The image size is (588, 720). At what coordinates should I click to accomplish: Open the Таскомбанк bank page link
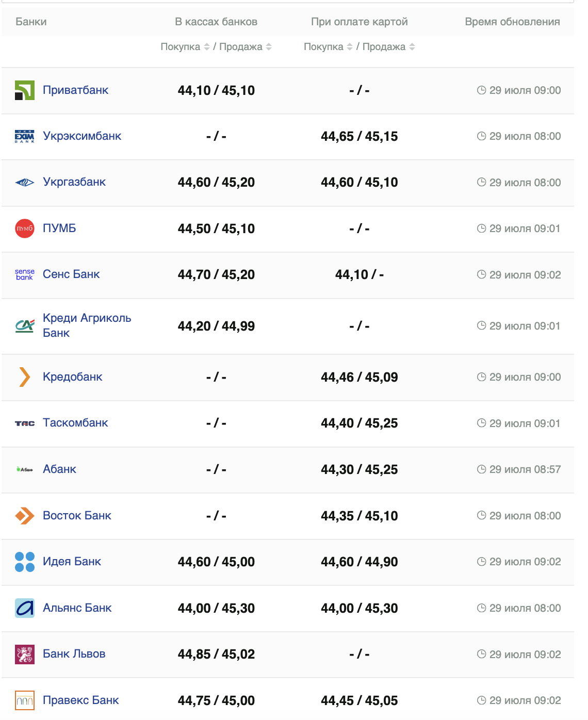75,423
